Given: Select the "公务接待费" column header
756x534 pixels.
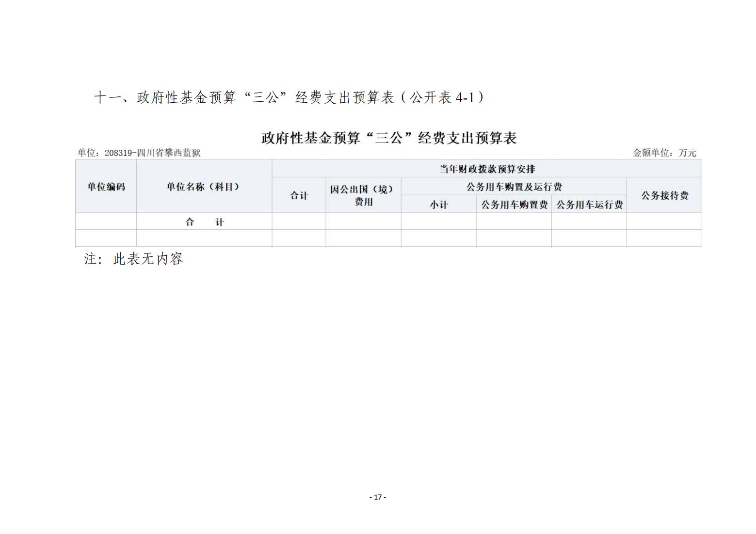Looking at the screenshot, I should 664,196.
